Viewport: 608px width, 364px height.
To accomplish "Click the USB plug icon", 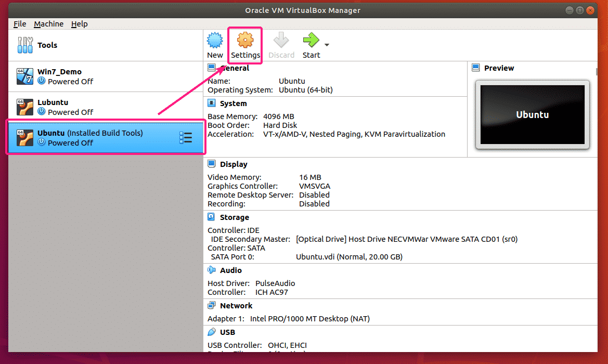I will point(211,332).
